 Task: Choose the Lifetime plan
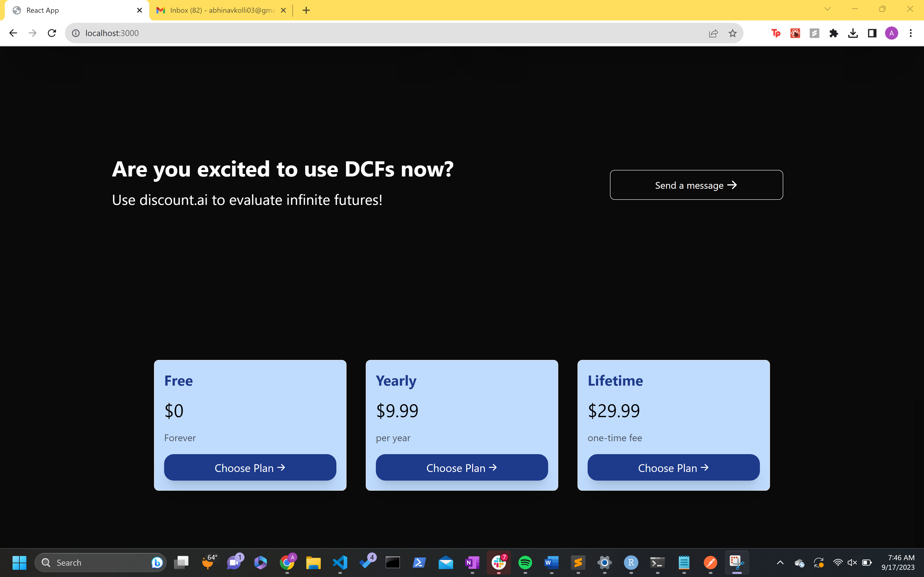pos(673,467)
